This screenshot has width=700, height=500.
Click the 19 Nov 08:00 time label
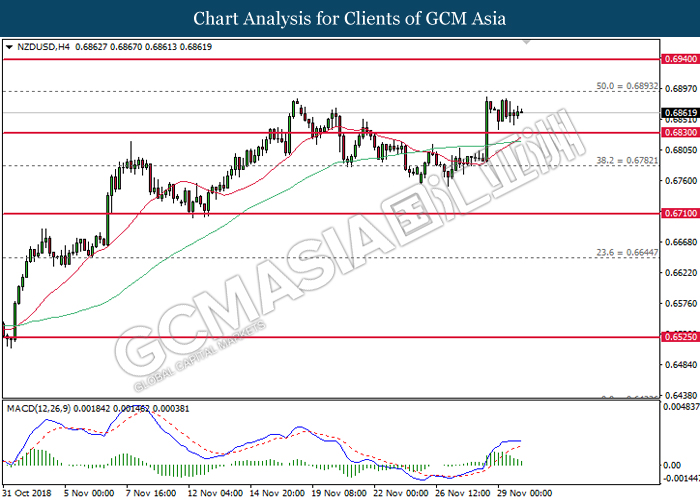[339, 493]
